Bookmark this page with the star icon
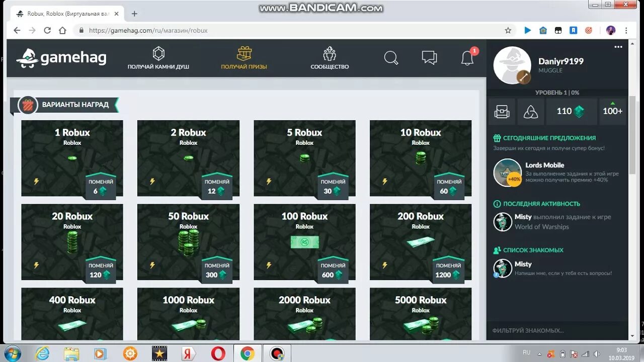The image size is (644, 362). pyautogui.click(x=508, y=30)
